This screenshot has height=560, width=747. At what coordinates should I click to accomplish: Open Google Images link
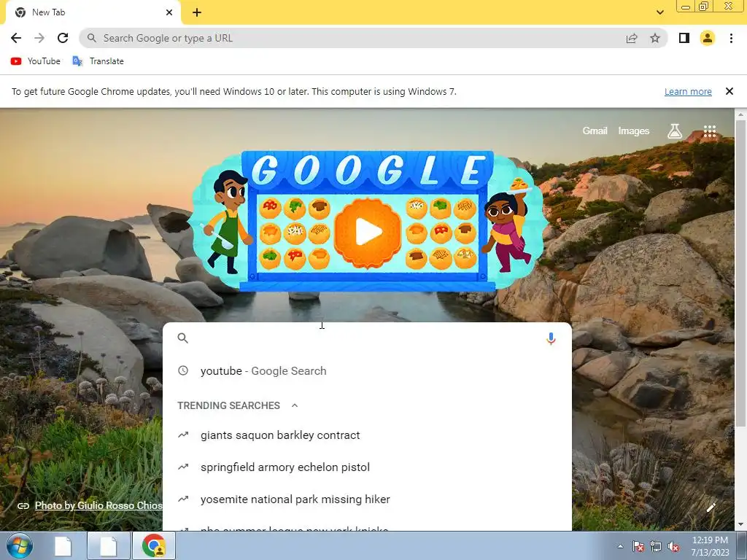(634, 131)
